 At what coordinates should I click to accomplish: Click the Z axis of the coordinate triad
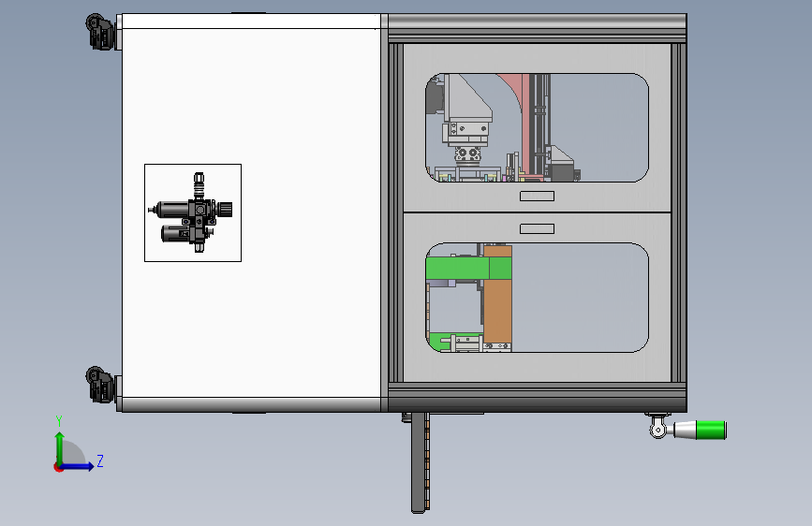pyautogui.click(x=78, y=466)
